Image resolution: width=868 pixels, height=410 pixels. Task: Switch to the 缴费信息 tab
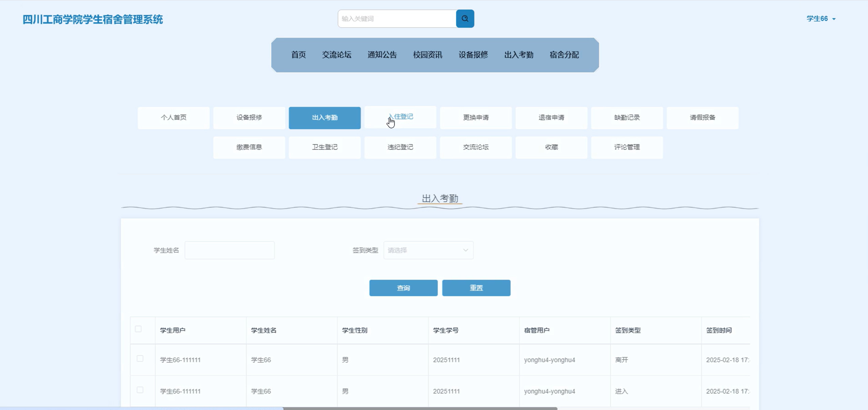tap(249, 147)
